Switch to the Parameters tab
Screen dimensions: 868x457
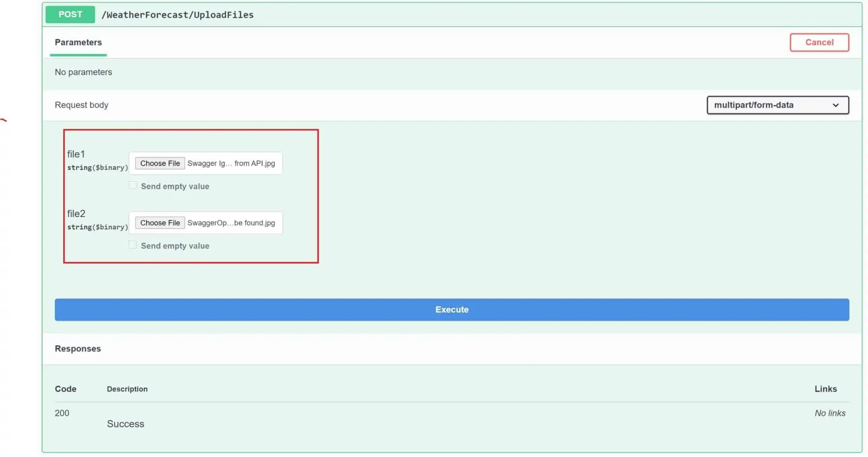click(78, 42)
